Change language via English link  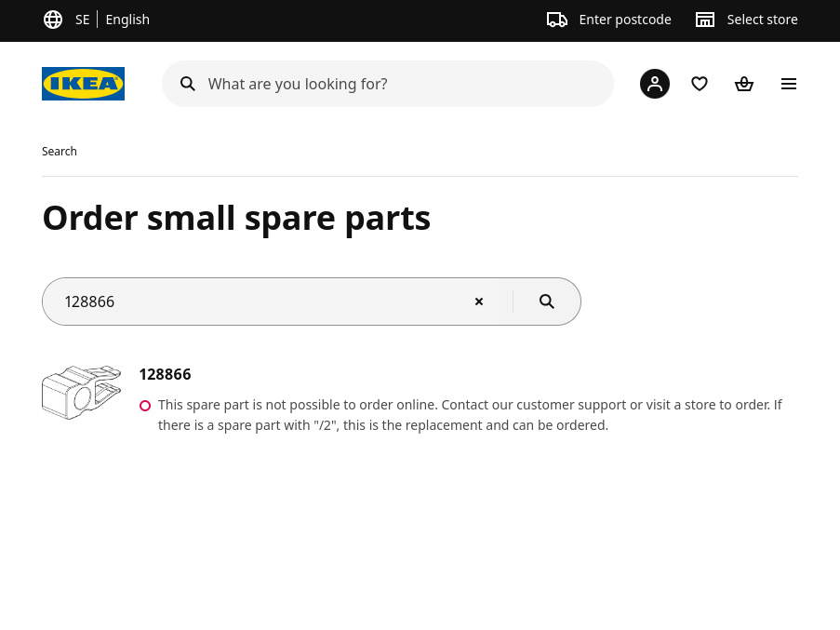click(x=127, y=20)
